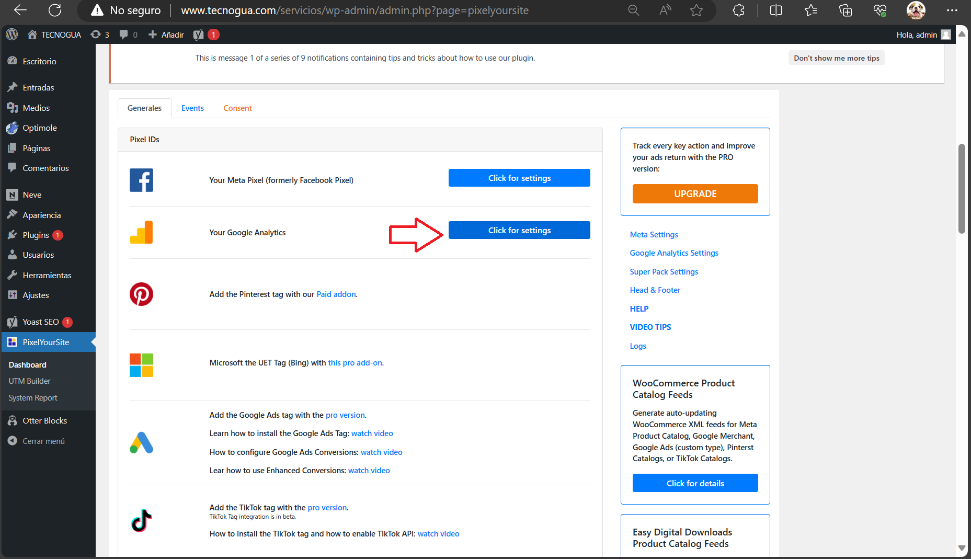
Task: Click WooCommerce Click for details button
Action: pos(695,483)
